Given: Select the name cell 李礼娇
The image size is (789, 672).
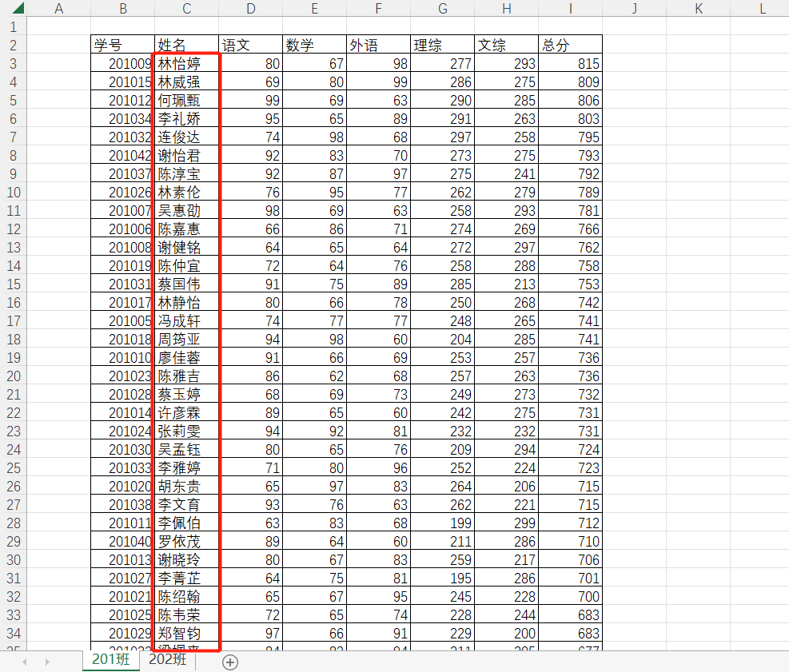Looking at the screenshot, I should tap(187, 118).
